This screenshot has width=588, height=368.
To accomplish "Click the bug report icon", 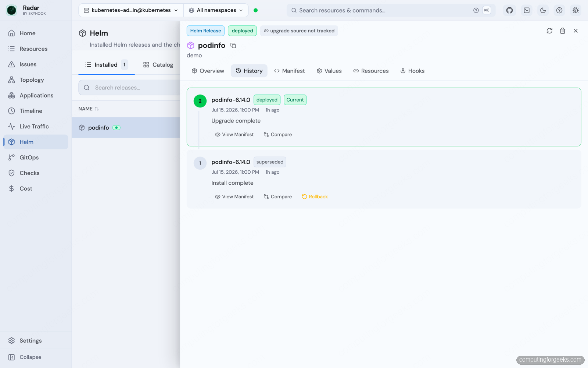I will [x=576, y=10].
